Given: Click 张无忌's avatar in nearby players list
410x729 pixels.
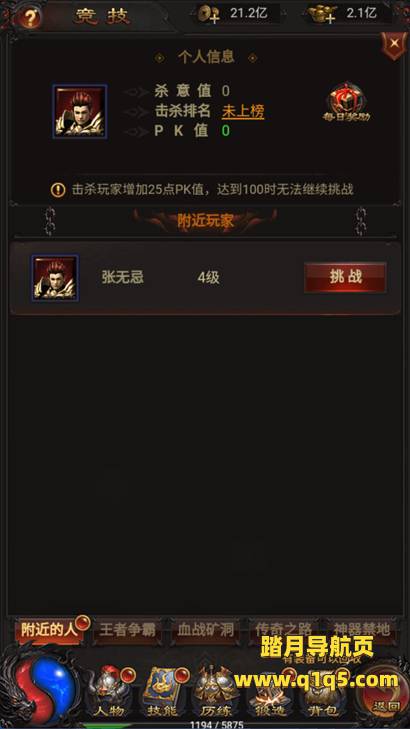Looking at the screenshot, I should (55, 278).
